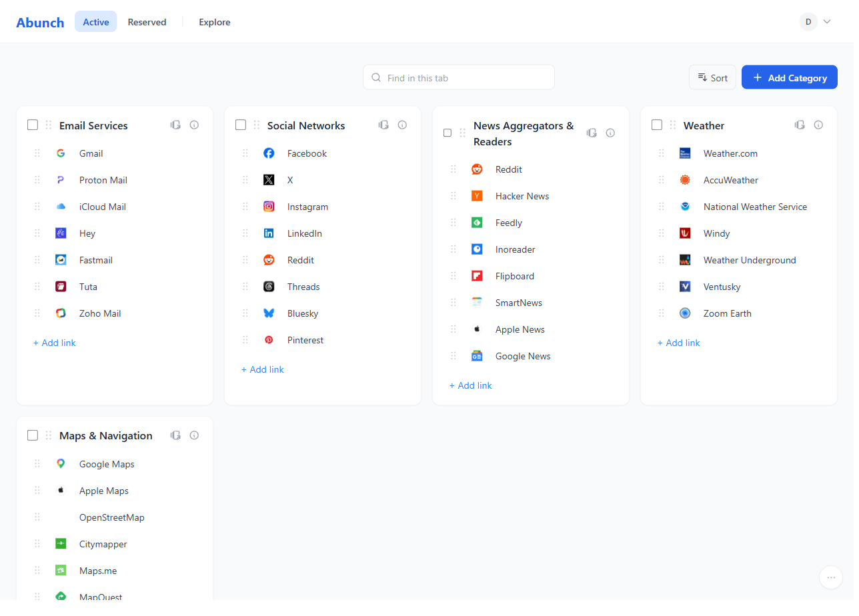Open the Hey email link
This screenshot has width=859, height=616.
(87, 233)
